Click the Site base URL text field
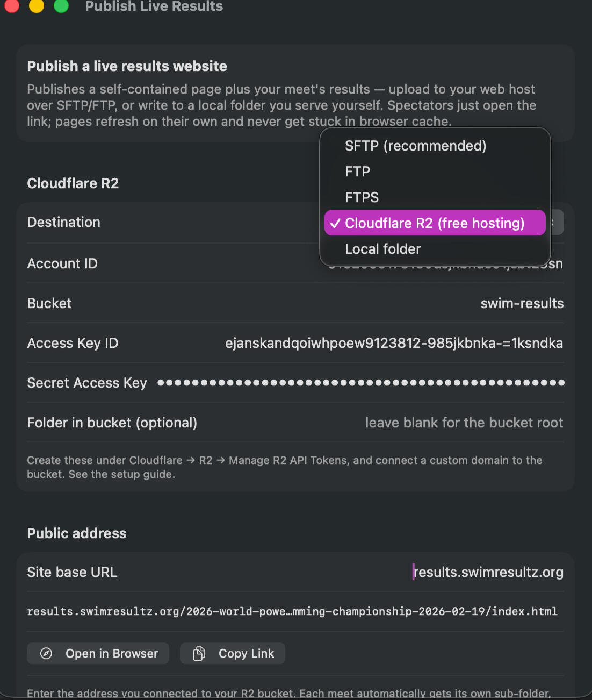 click(x=488, y=572)
